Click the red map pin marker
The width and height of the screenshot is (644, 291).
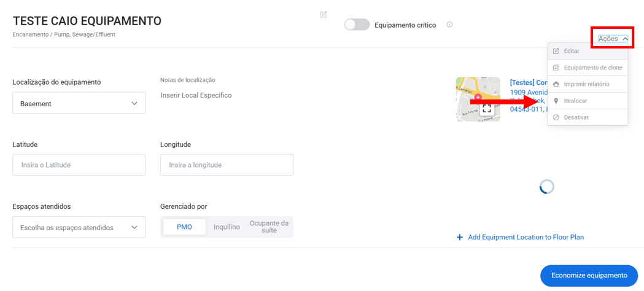(478, 98)
